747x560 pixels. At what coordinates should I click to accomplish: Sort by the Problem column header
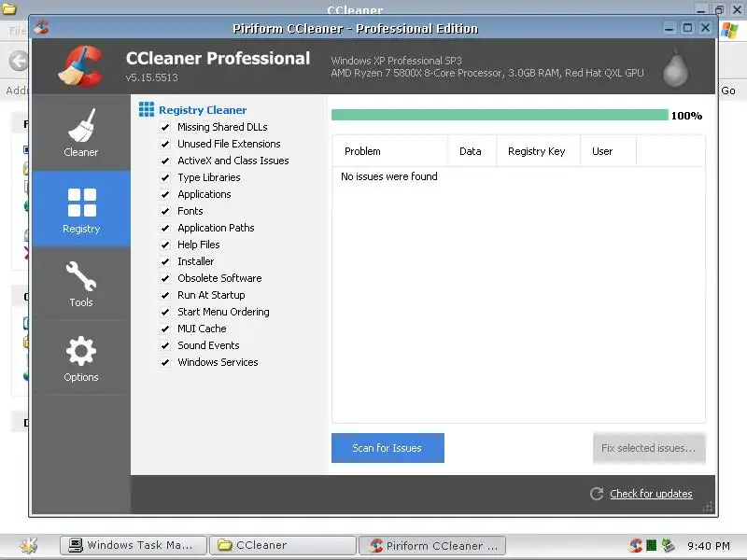390,151
